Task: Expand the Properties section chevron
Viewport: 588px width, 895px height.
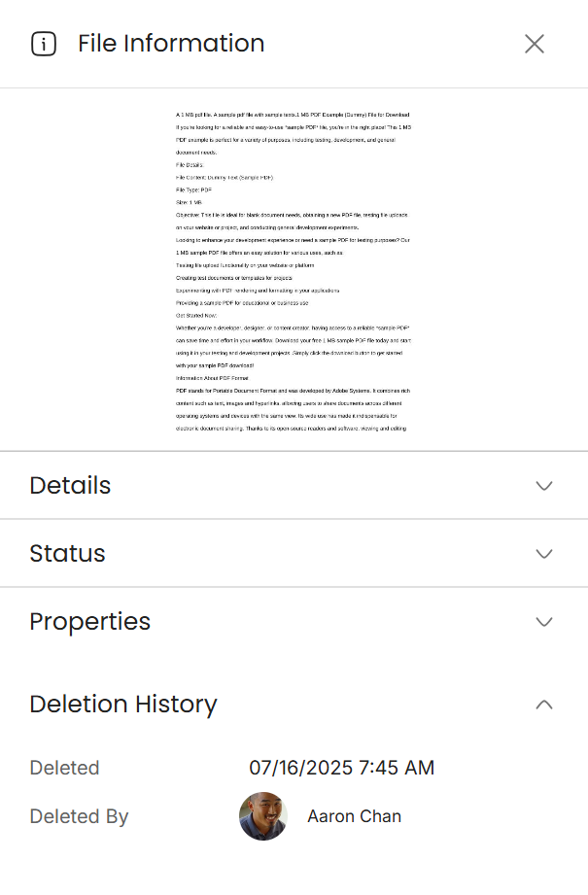Action: 544,622
